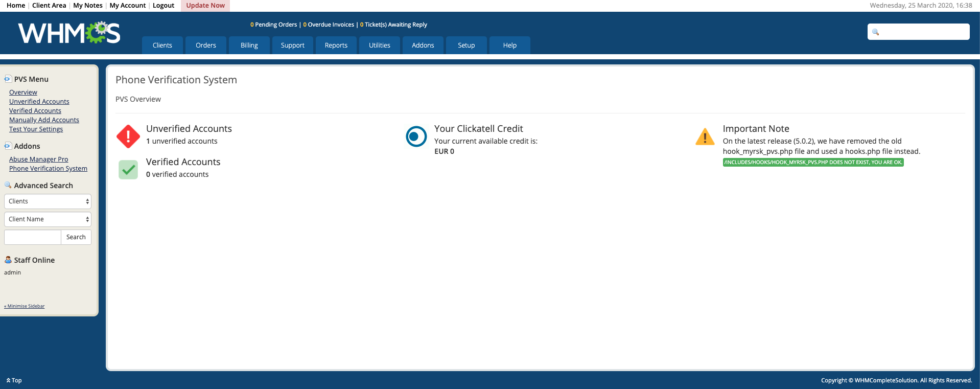This screenshot has width=980, height=389.
Task: Click the Phone Verification System page title
Action: pyautogui.click(x=176, y=80)
